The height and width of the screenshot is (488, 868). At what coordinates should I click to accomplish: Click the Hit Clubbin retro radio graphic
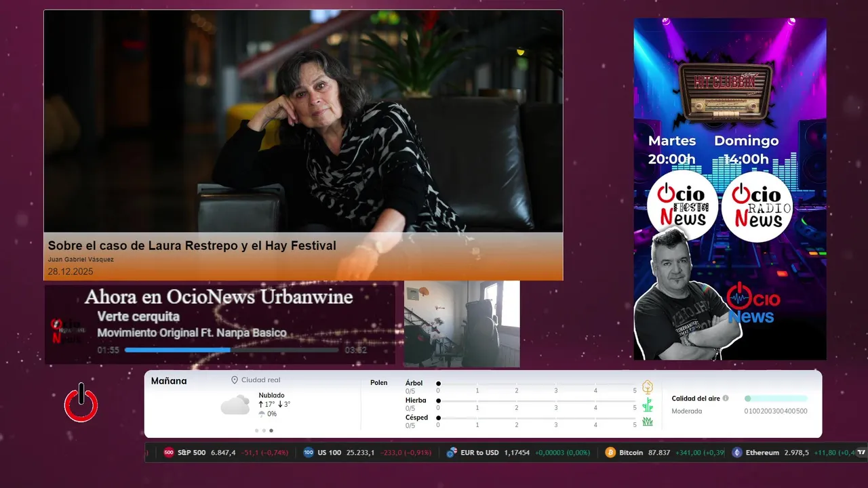click(726, 94)
